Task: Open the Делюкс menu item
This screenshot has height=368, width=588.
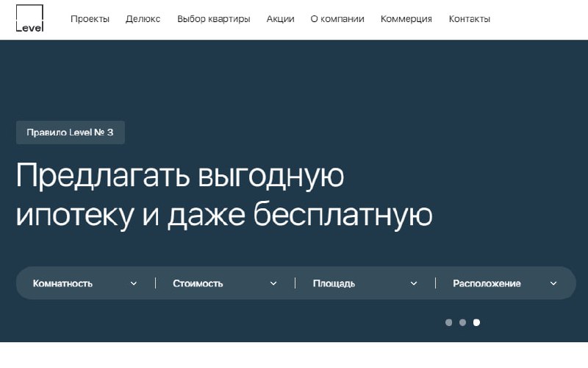Action: 143,19
